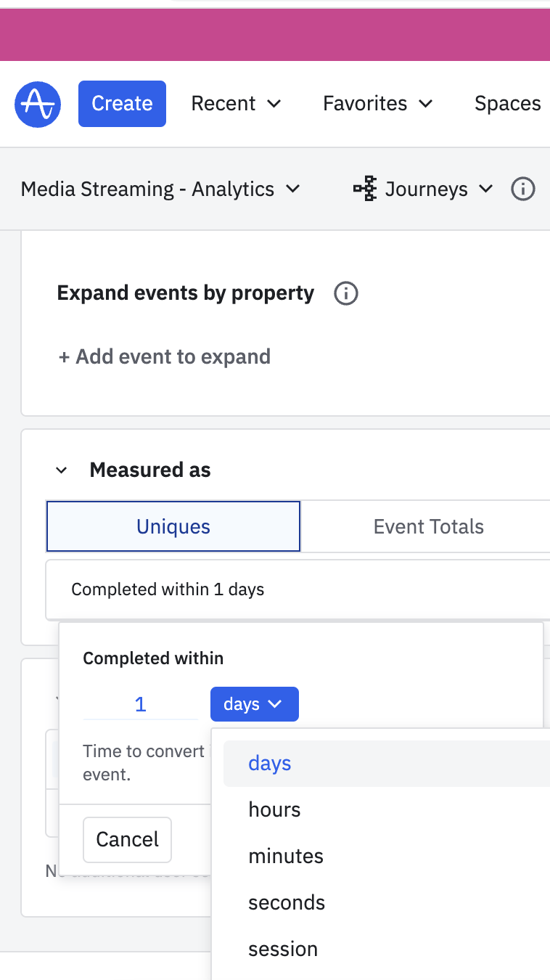Click the Amplitude logo icon
This screenshot has width=550, height=980.
coord(38,104)
